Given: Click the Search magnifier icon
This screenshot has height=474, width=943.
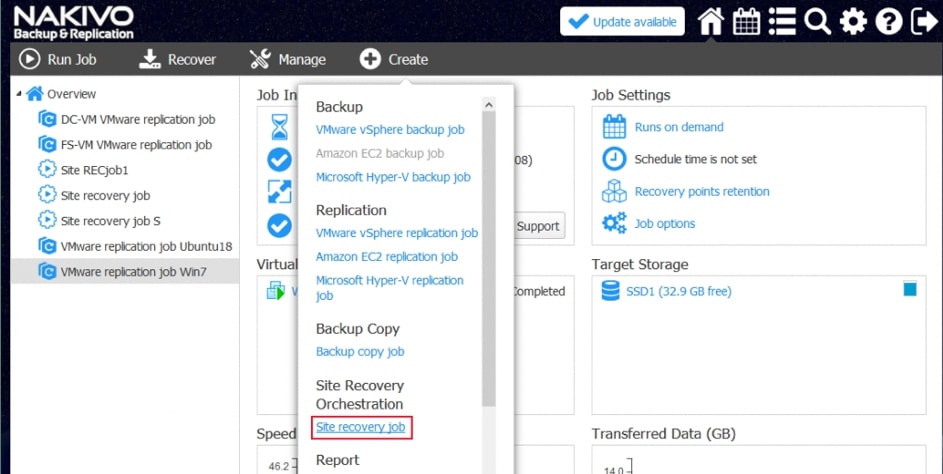Looking at the screenshot, I should 817,21.
